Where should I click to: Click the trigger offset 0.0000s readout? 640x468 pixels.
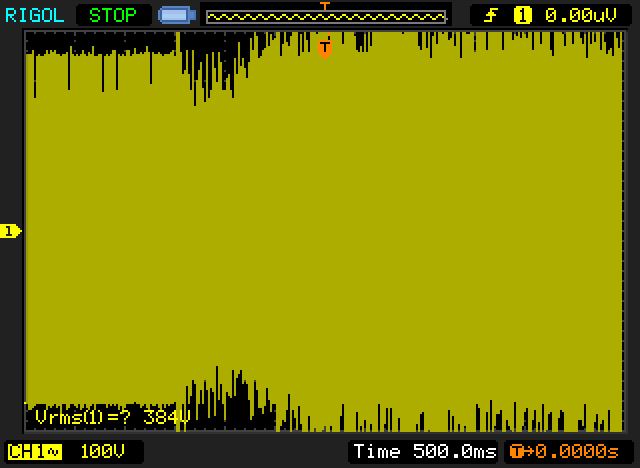tap(564, 452)
